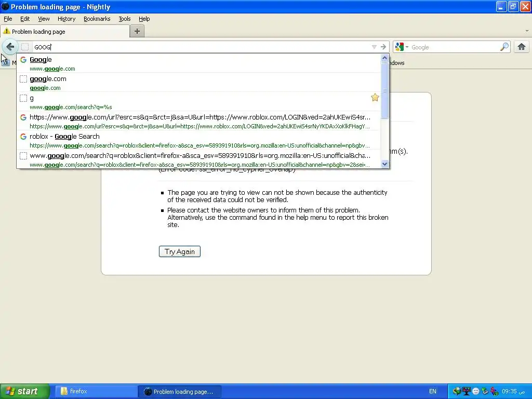Open the Windows Start menu
The image size is (532, 399).
(25, 391)
